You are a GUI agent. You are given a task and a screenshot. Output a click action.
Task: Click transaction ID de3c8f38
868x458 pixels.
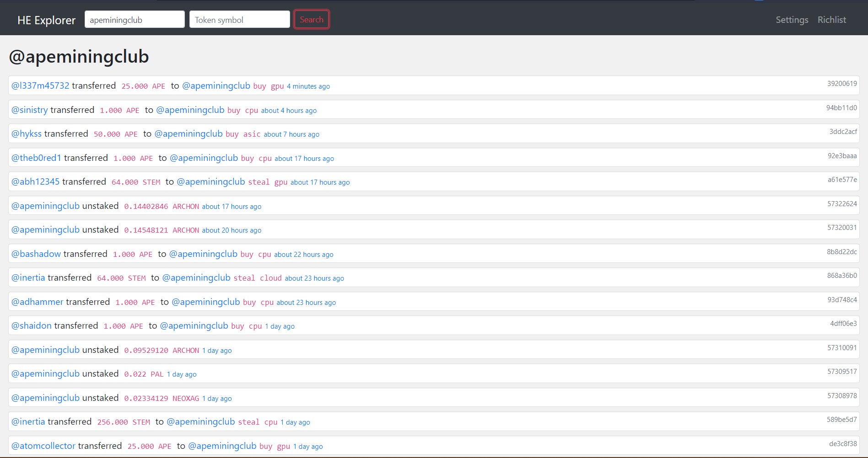[x=843, y=444]
